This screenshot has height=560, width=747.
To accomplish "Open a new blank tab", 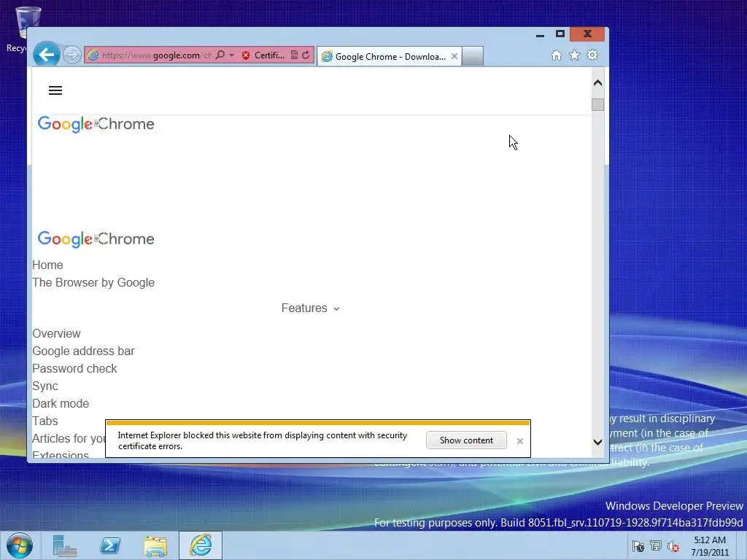I will tap(473, 56).
